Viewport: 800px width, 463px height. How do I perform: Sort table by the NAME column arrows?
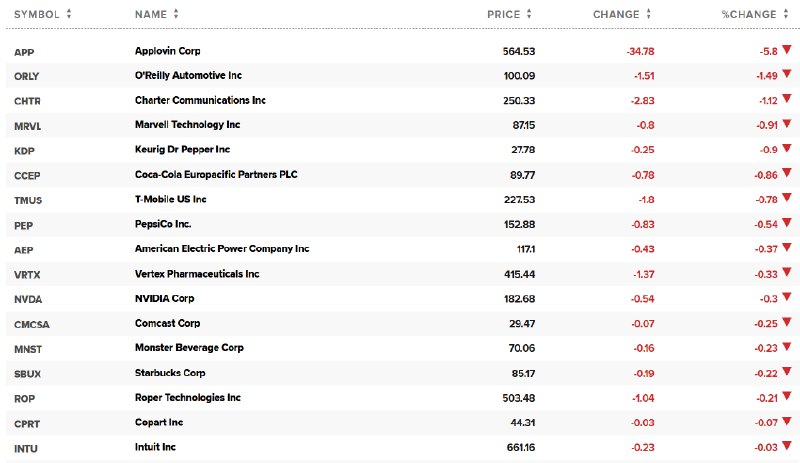(176, 14)
